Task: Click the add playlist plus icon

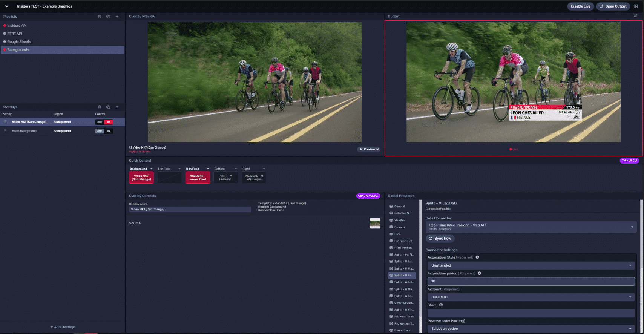Action: [117, 17]
